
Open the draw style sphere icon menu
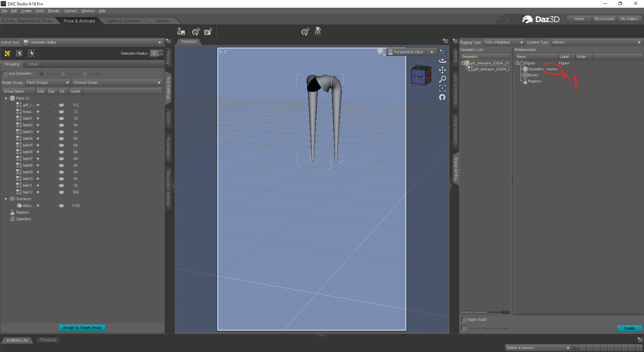tap(381, 52)
